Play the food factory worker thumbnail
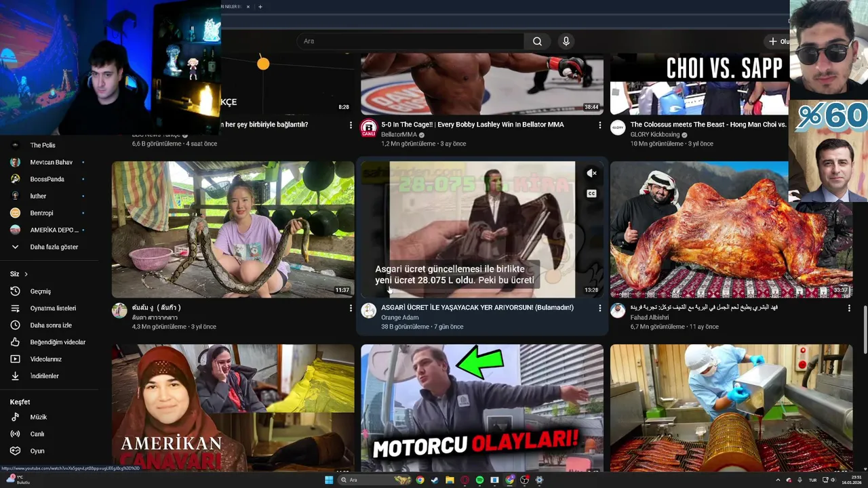868x488 pixels. (731, 408)
